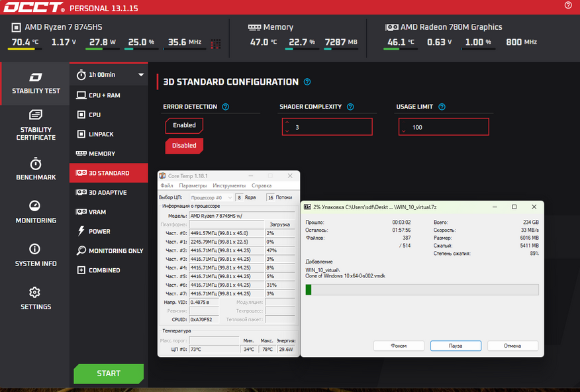Click the green START button
This screenshot has width=580, height=392.
pyautogui.click(x=109, y=373)
